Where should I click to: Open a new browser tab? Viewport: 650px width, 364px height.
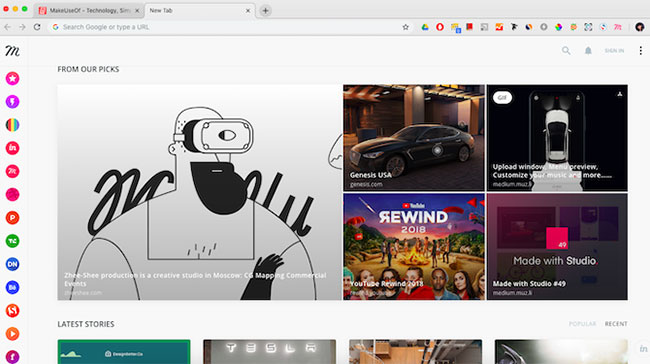coord(265,11)
